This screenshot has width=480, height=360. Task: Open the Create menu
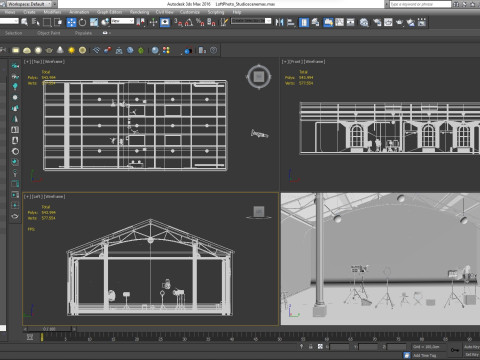pos(29,12)
